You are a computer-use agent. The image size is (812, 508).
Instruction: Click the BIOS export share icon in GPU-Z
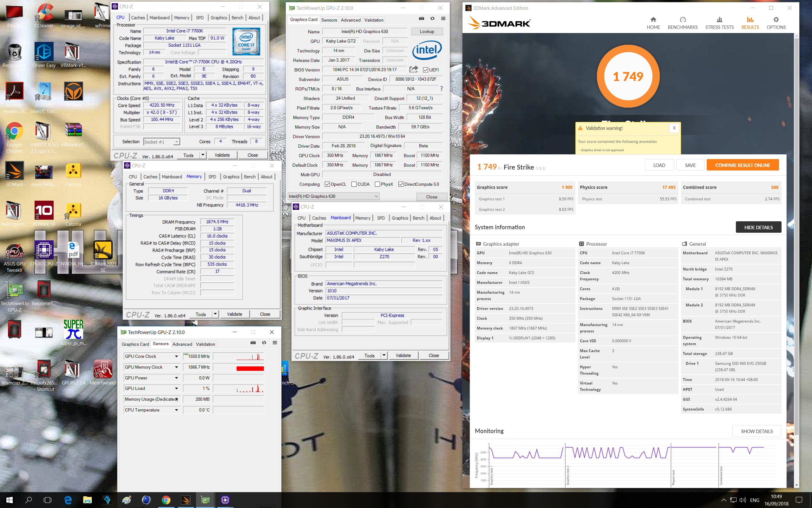coord(414,69)
